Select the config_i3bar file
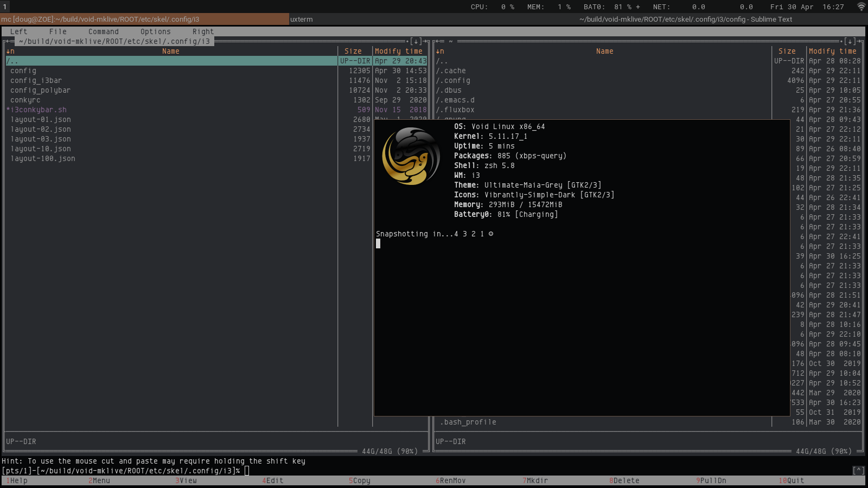 [x=36, y=80]
